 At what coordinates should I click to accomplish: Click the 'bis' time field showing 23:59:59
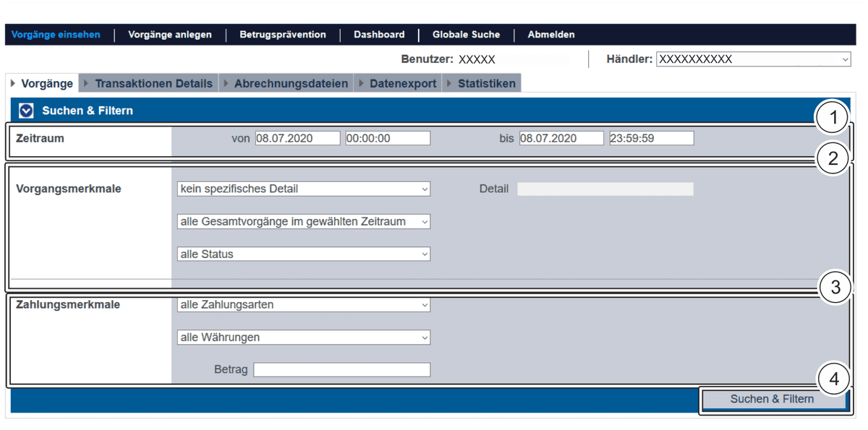[x=651, y=138]
